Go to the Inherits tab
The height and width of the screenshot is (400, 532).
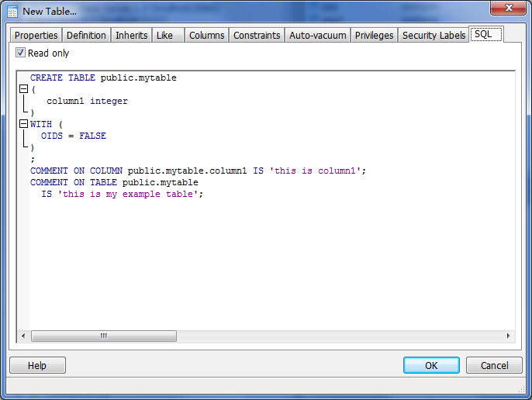click(x=131, y=36)
